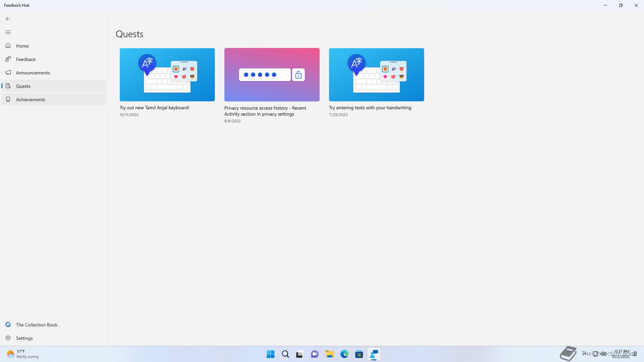
Task: Click the Announcements megaphone icon
Action: pos(8,72)
